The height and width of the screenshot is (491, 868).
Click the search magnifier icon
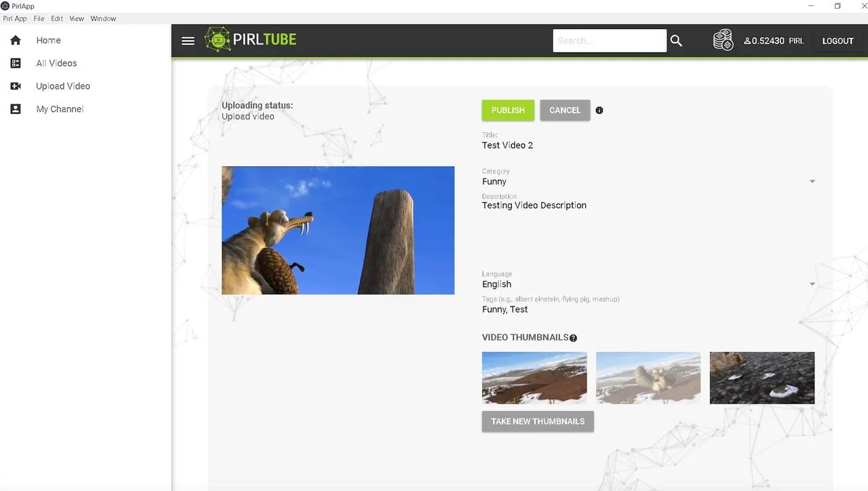coord(676,41)
